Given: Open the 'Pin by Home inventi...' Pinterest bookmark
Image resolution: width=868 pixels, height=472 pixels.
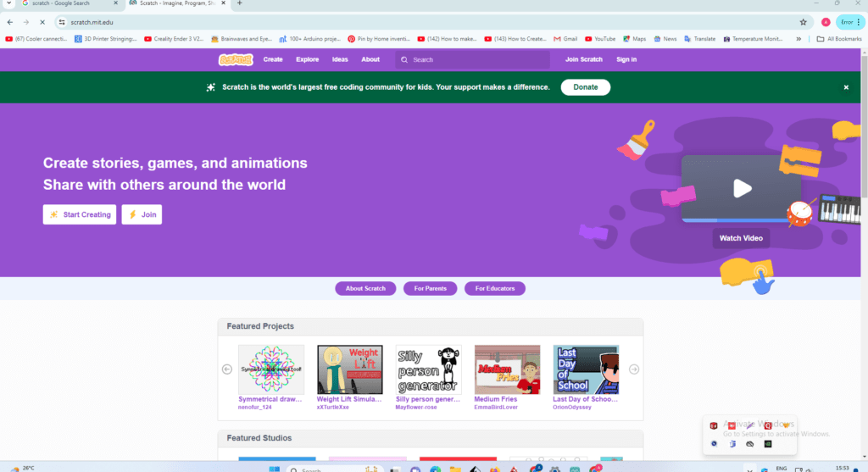Looking at the screenshot, I should pos(379,39).
